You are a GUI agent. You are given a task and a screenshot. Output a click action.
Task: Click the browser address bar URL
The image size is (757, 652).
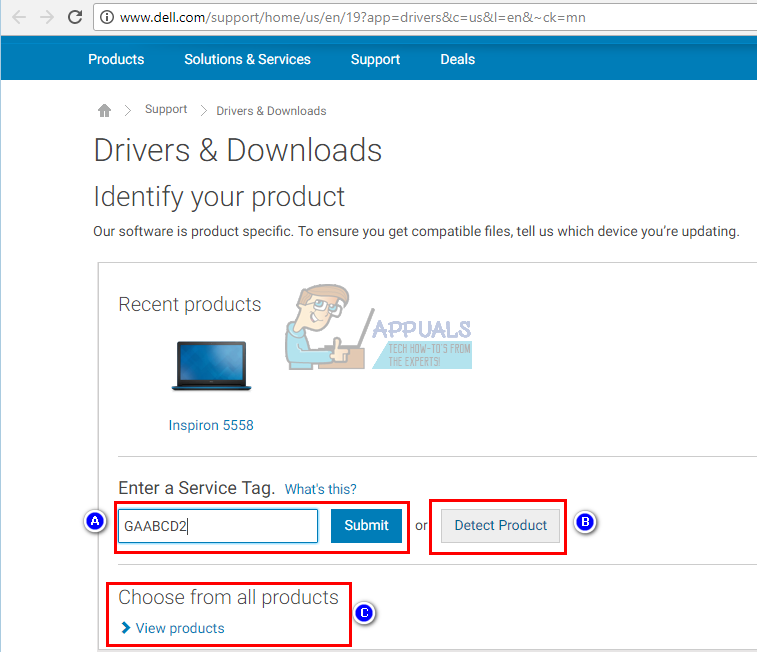(352, 17)
